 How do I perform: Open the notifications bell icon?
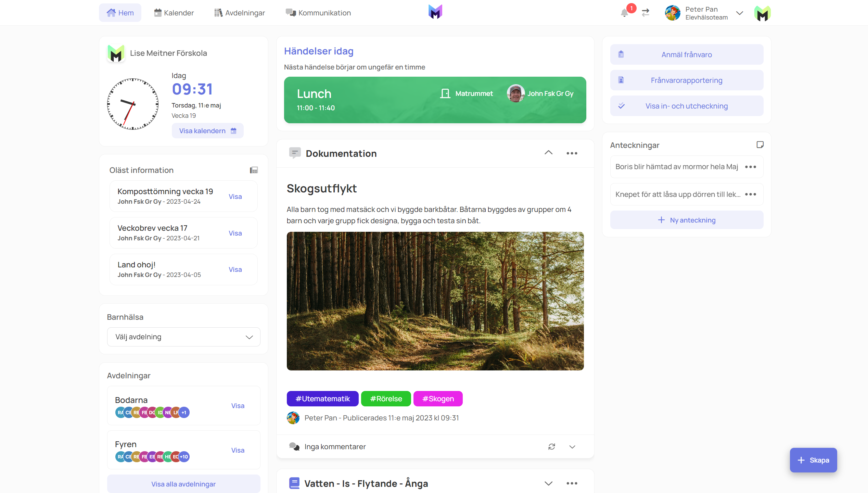click(x=625, y=13)
